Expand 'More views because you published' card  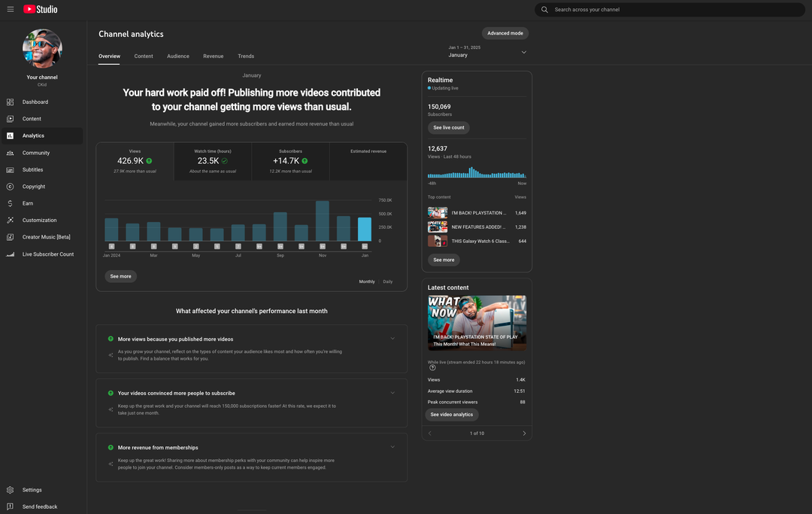click(392, 339)
